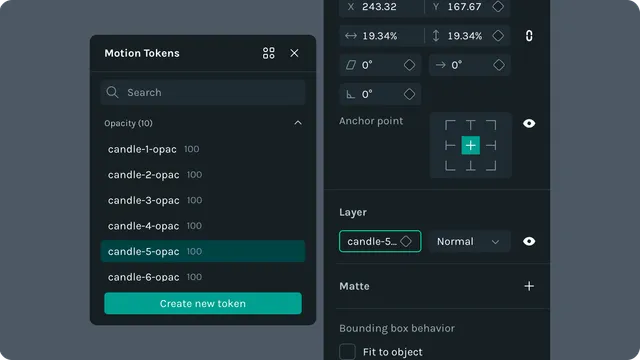This screenshot has width=640, height=360.
Task: Set anchor point to middle-left
Action: [450, 145]
